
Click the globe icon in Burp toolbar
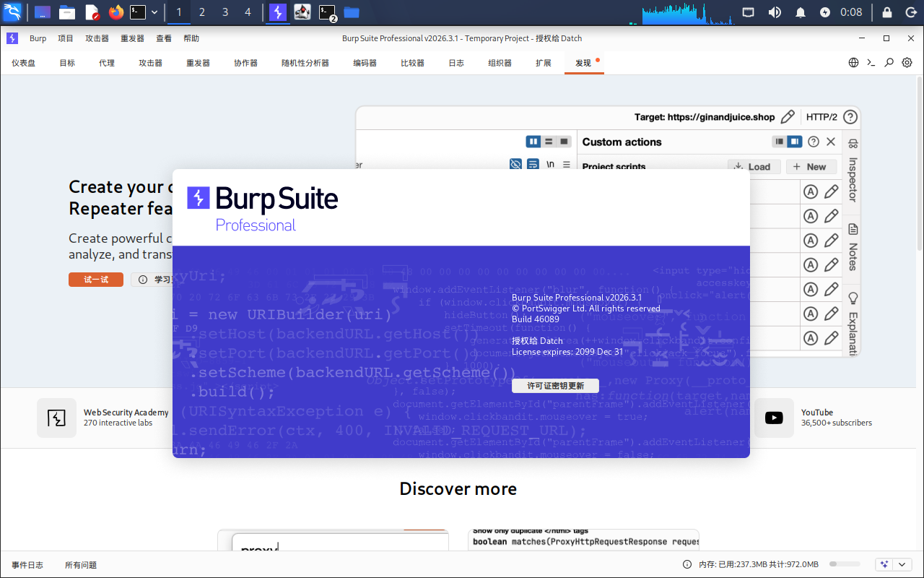point(854,63)
